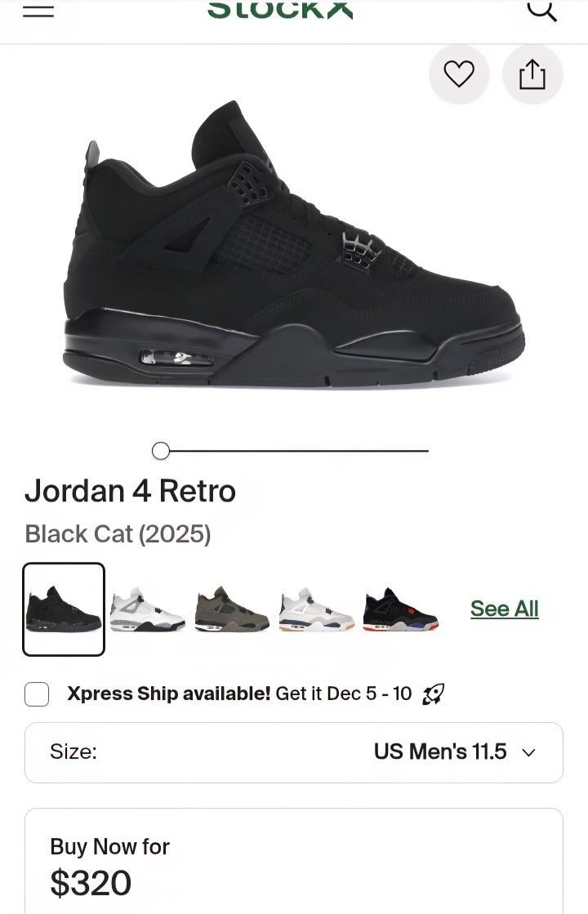Enable the Xpress Ship available checkbox

[x=36, y=693]
